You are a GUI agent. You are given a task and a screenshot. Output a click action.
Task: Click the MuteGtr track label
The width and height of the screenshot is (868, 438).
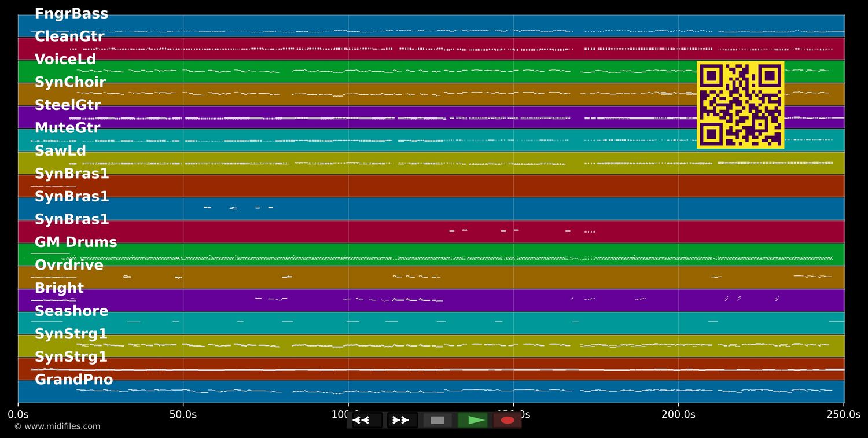[67, 128]
